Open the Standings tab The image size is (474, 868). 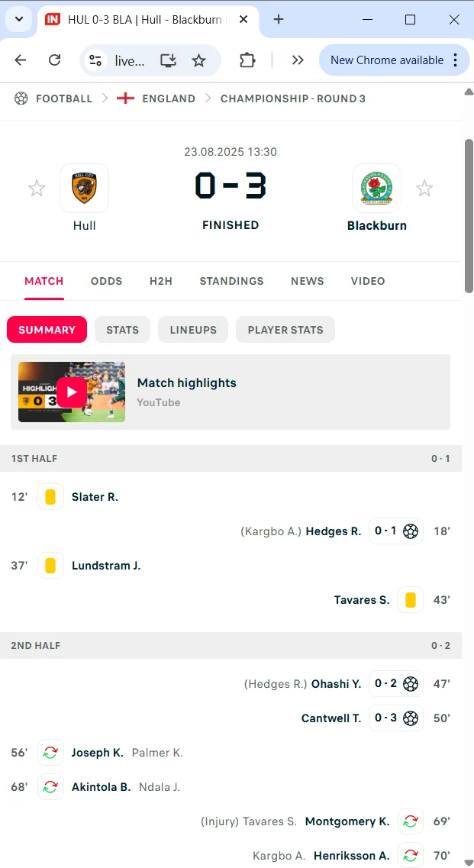pyautogui.click(x=231, y=281)
